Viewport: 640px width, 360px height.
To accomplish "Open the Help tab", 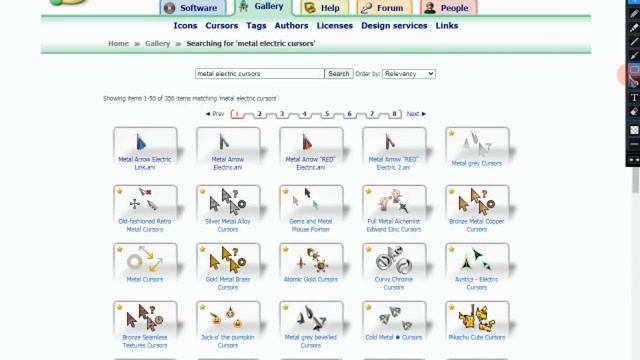I will (x=325, y=8).
